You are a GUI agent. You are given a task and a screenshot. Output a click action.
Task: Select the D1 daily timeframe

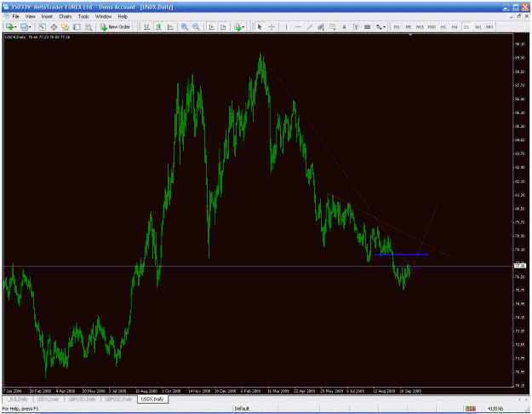pos(466,26)
